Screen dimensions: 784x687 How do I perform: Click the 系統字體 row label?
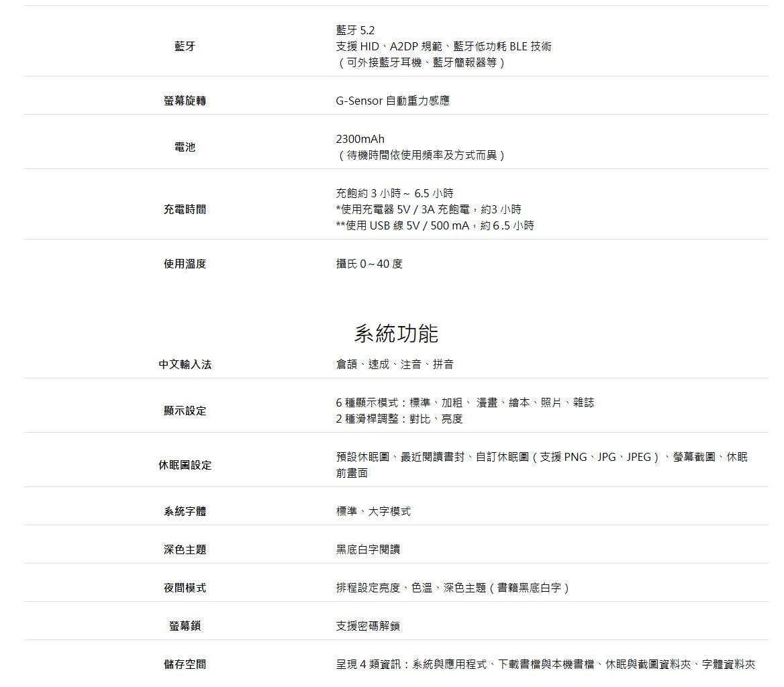[185, 511]
